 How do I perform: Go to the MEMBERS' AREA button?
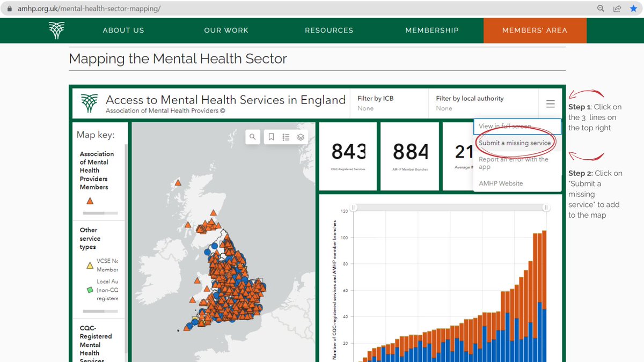point(535,31)
